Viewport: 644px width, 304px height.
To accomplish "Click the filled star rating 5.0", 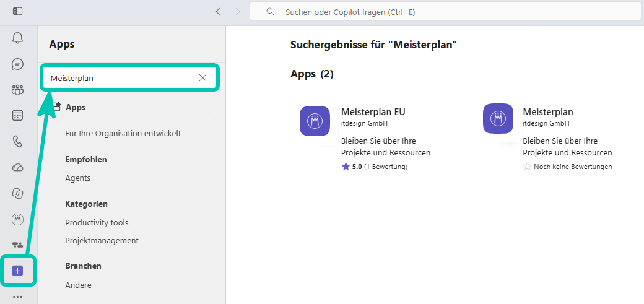I will 346,167.
